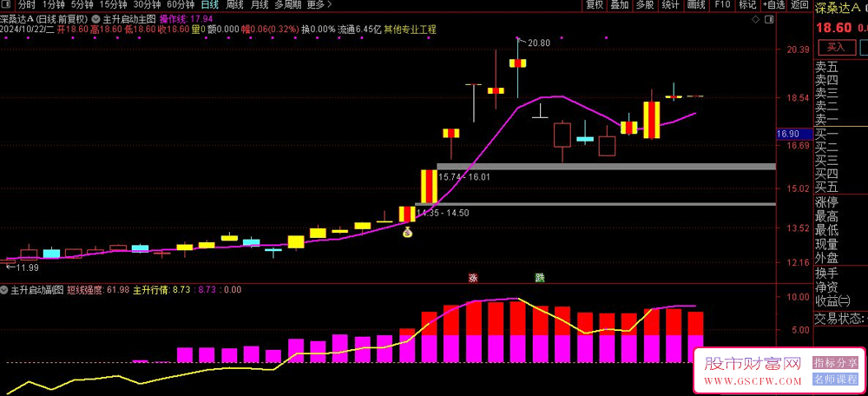868x396 pixels.
Task: Click the 买入 buy button
Action: pyautogui.click(x=835, y=47)
